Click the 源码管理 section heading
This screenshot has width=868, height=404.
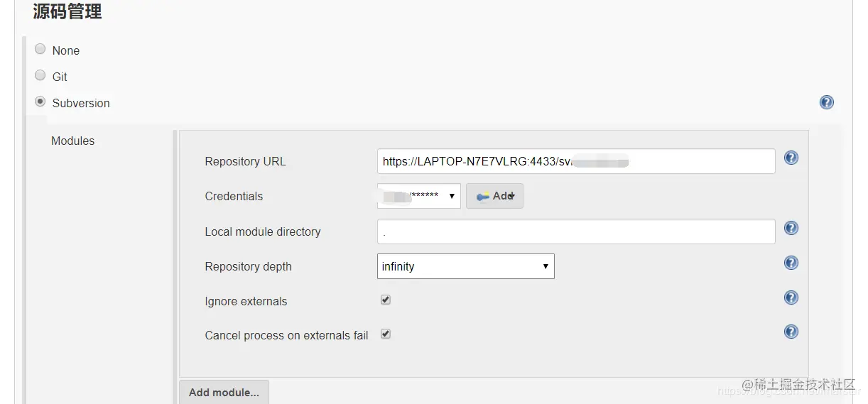tap(67, 11)
